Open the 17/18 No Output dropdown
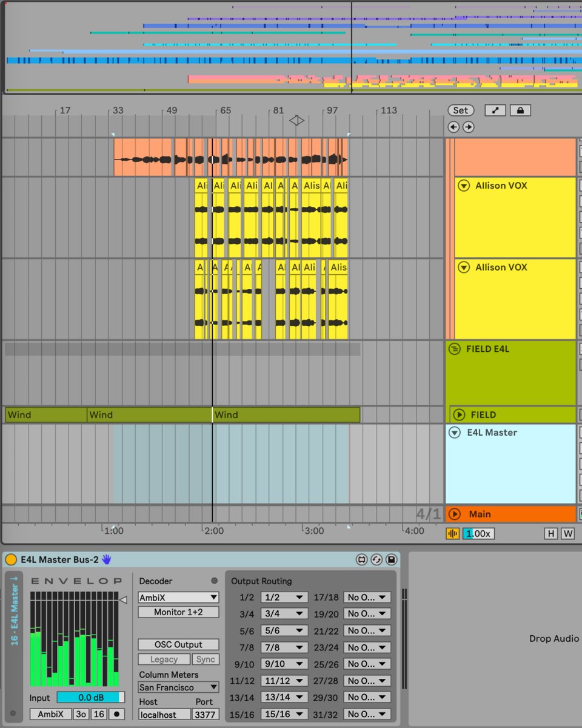This screenshot has width=582, height=728. [367, 597]
